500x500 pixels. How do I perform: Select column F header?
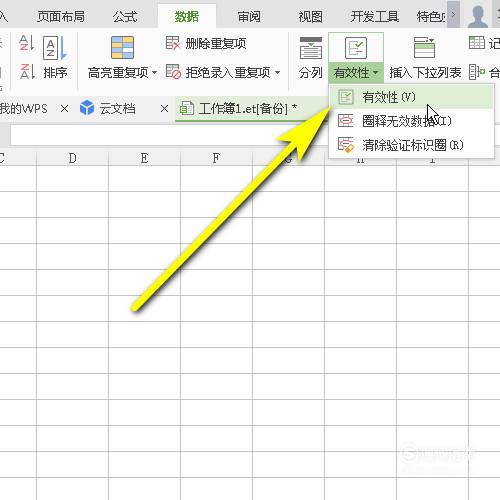pyautogui.click(x=216, y=158)
